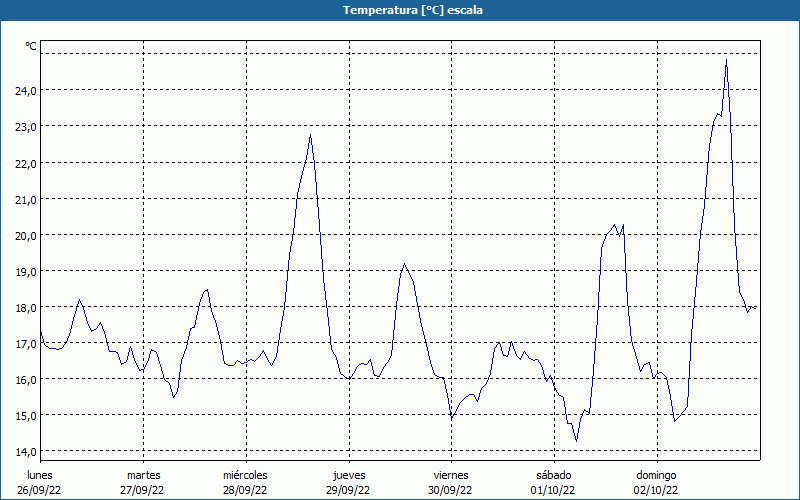Click the 17,0 y-axis label
This screenshot has width=800, height=500.
pyautogui.click(x=26, y=344)
